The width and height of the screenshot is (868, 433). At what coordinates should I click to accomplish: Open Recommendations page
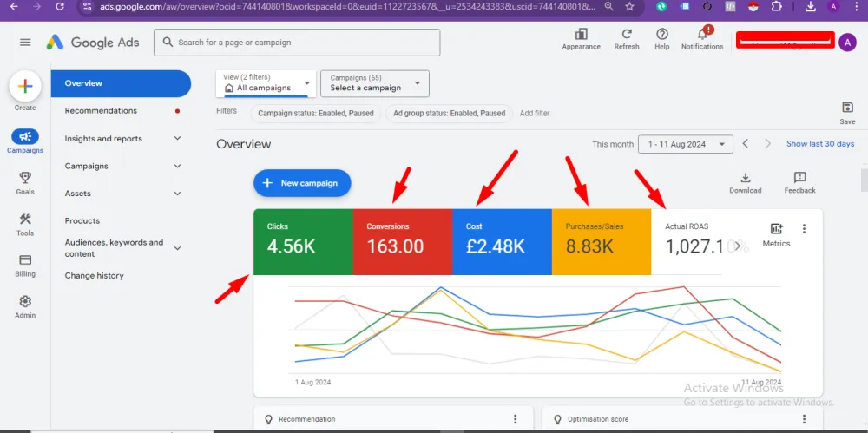click(x=101, y=111)
